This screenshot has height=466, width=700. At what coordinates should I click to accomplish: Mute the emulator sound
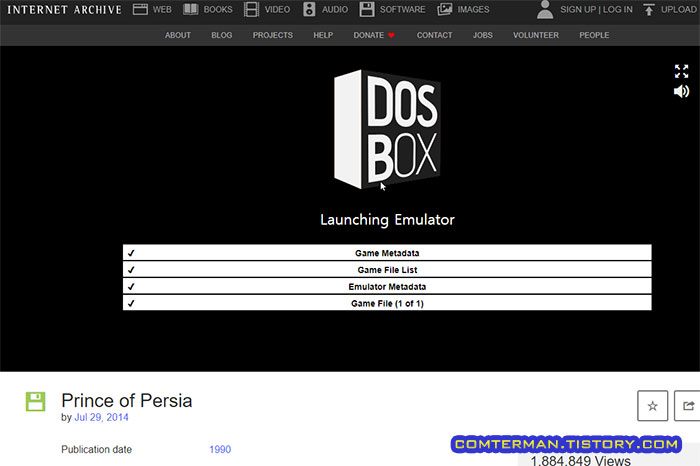coord(681,92)
